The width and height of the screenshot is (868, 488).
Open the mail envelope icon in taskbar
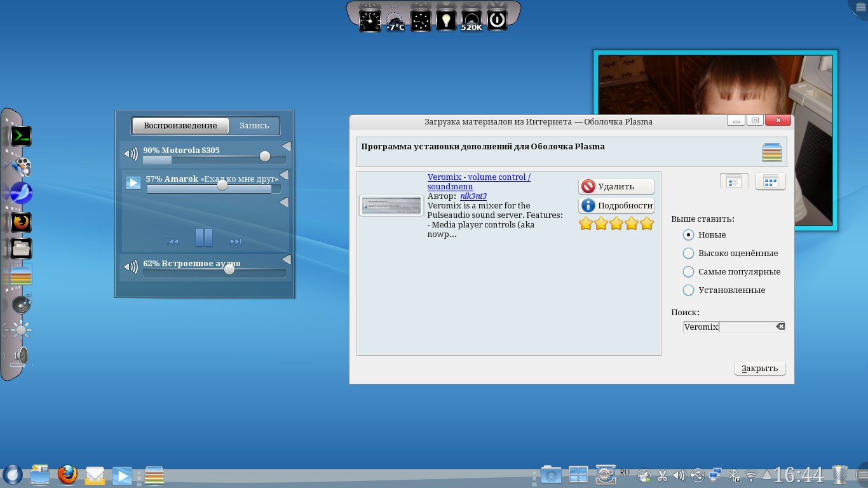click(95, 475)
